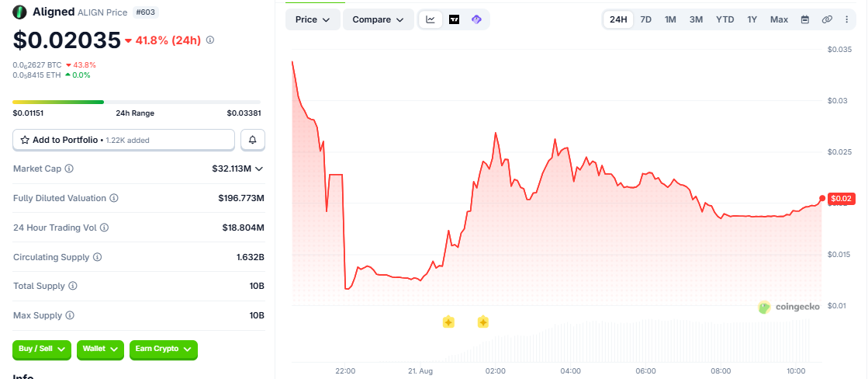Open the Fully Diluted Valuation info icon
868x379 pixels.
[x=113, y=198]
